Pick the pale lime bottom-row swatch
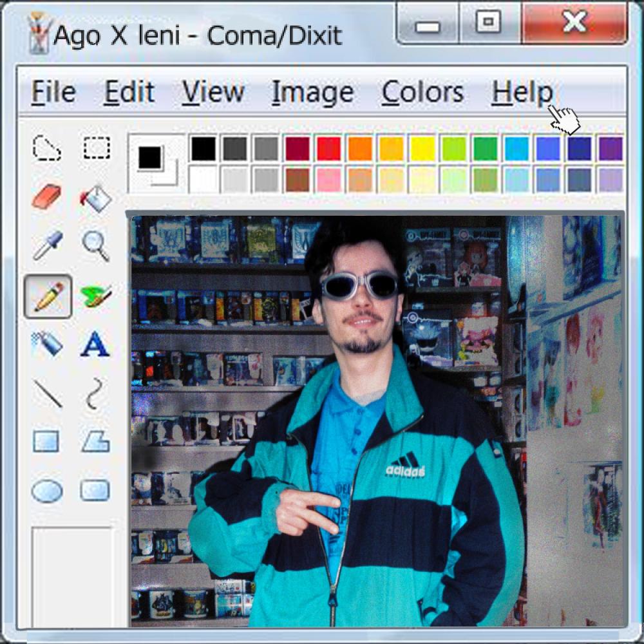The image size is (644, 644). click(454, 180)
